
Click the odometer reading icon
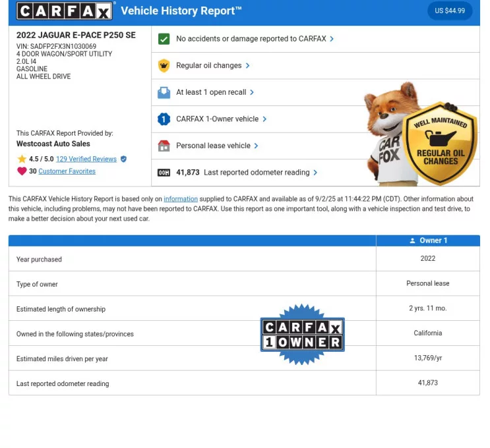pyautogui.click(x=164, y=173)
